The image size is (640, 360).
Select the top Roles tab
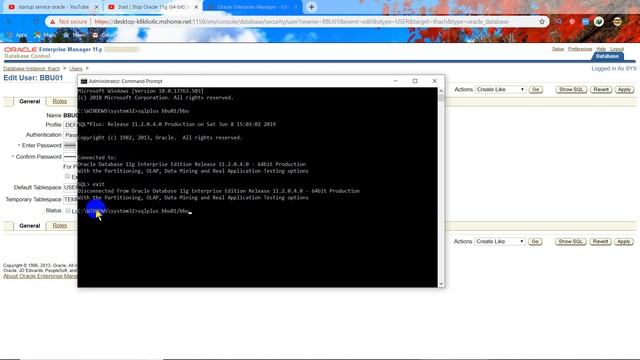coord(60,101)
